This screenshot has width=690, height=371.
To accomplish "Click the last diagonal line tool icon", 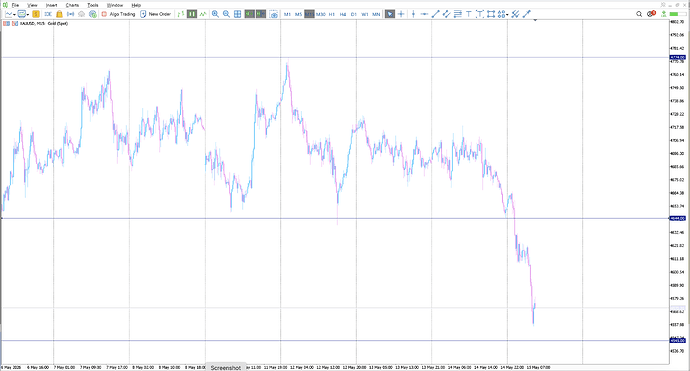I will [x=527, y=14].
